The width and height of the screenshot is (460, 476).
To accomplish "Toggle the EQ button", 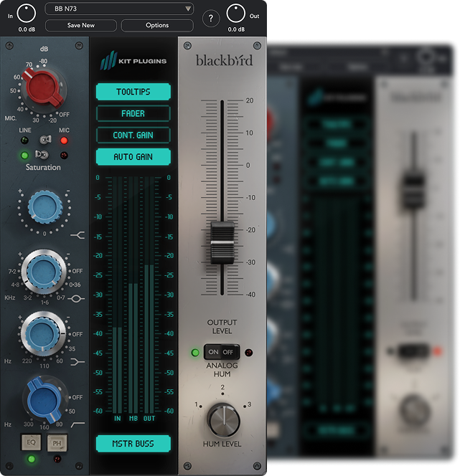I will pyautogui.click(x=32, y=442).
